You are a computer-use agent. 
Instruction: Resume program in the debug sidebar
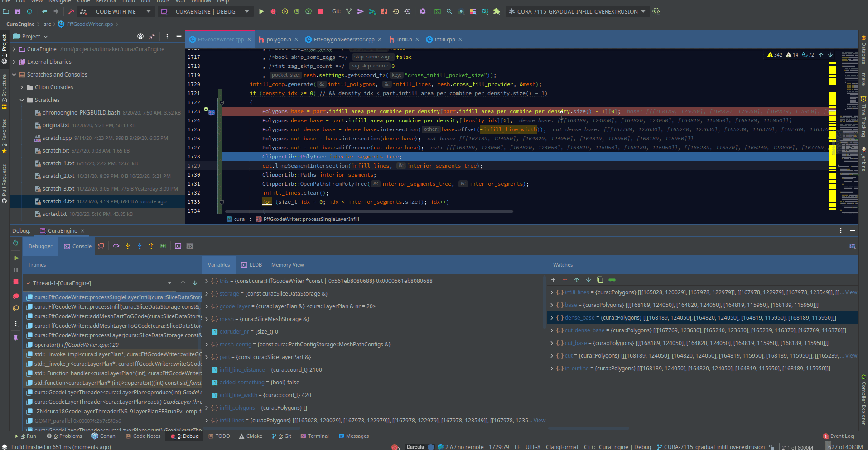coord(16,258)
